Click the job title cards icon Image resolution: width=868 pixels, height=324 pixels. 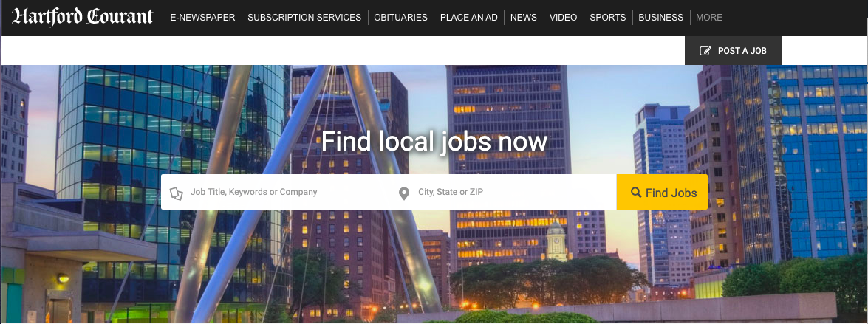(x=176, y=193)
